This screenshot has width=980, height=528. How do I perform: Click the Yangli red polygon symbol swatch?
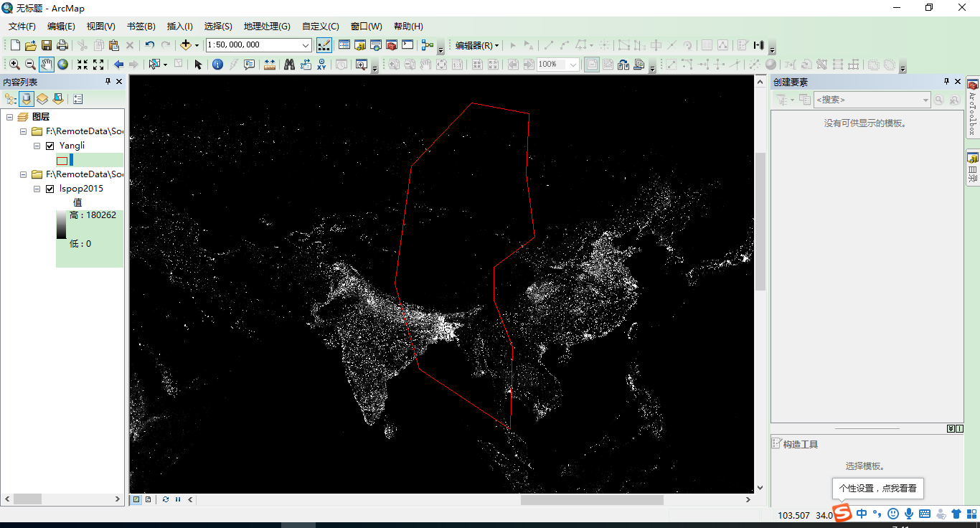tap(62, 161)
